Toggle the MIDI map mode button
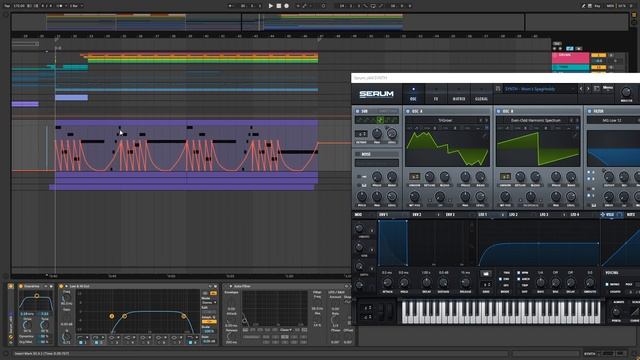The image size is (640, 360). [610, 6]
